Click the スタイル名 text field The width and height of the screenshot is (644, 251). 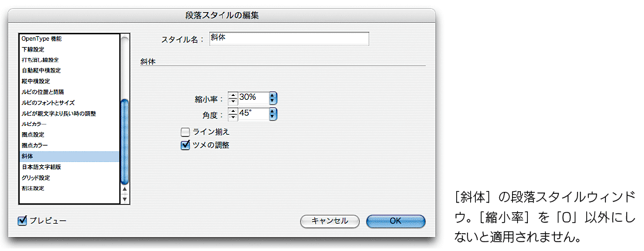click(289, 39)
